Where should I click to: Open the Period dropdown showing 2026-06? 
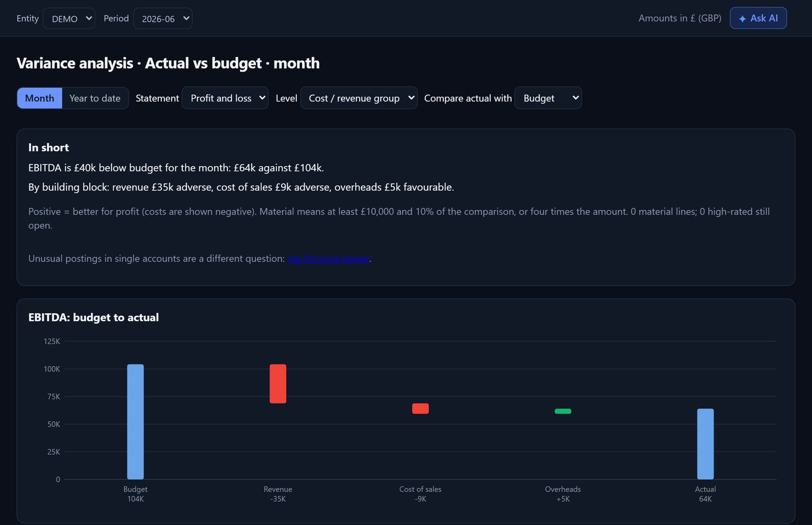163,18
